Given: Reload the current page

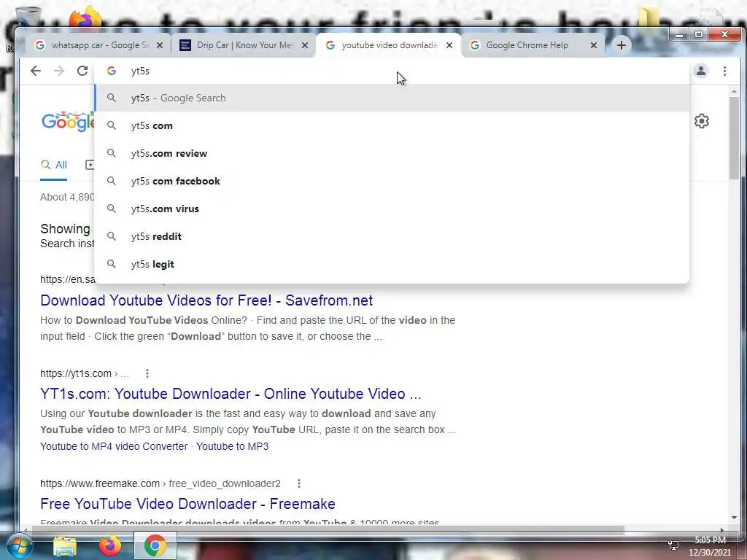Looking at the screenshot, I should pos(82,71).
